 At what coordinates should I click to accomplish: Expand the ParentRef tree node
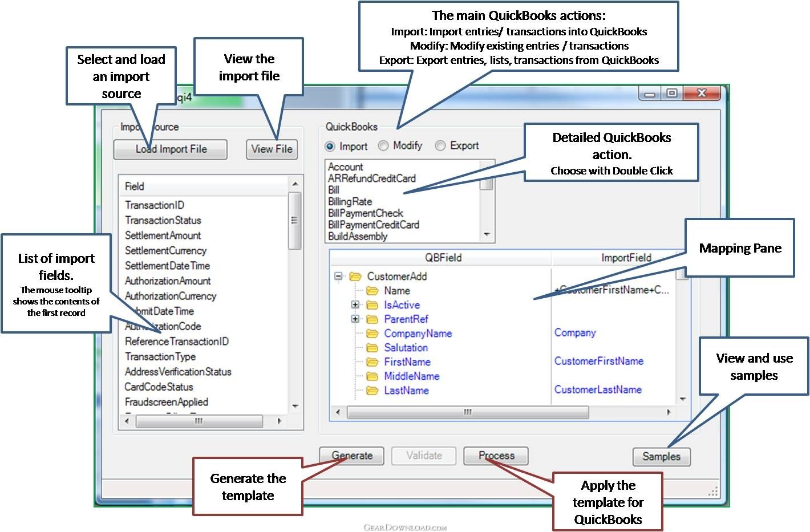pos(355,319)
